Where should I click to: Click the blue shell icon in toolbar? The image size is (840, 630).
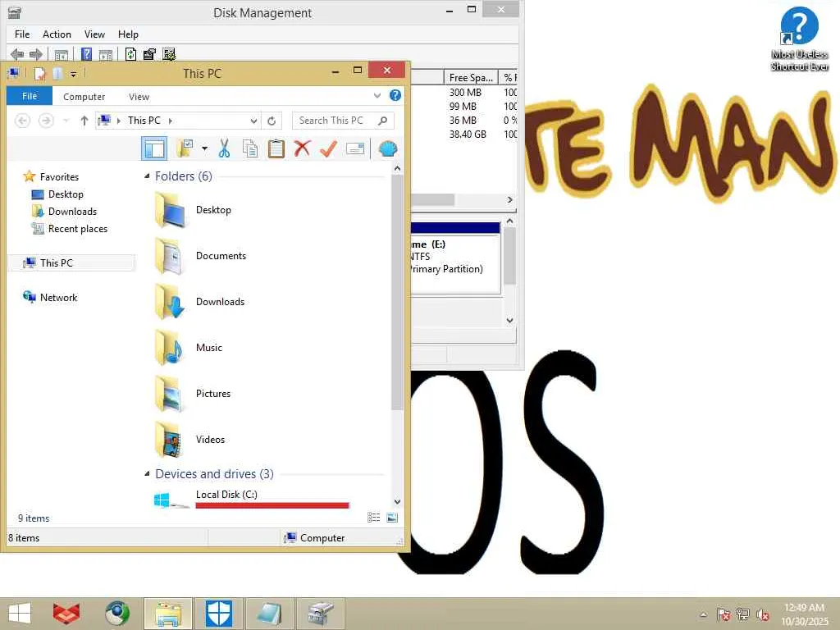pyautogui.click(x=387, y=148)
